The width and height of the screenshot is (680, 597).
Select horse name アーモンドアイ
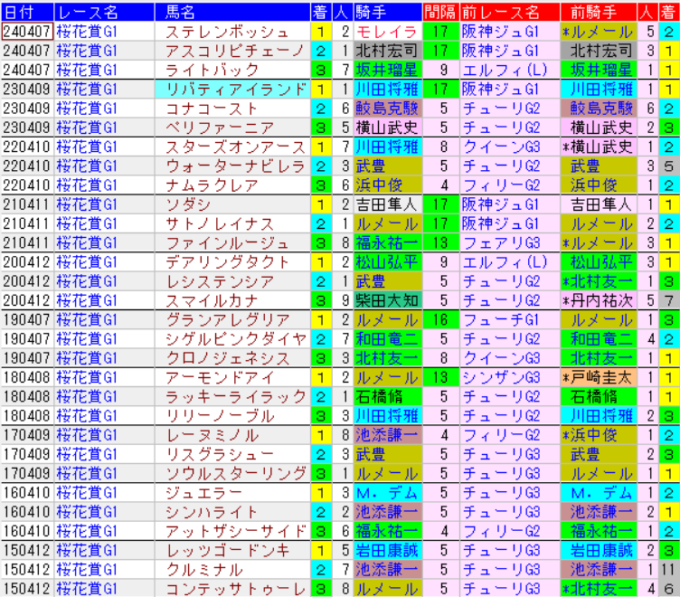point(220,378)
